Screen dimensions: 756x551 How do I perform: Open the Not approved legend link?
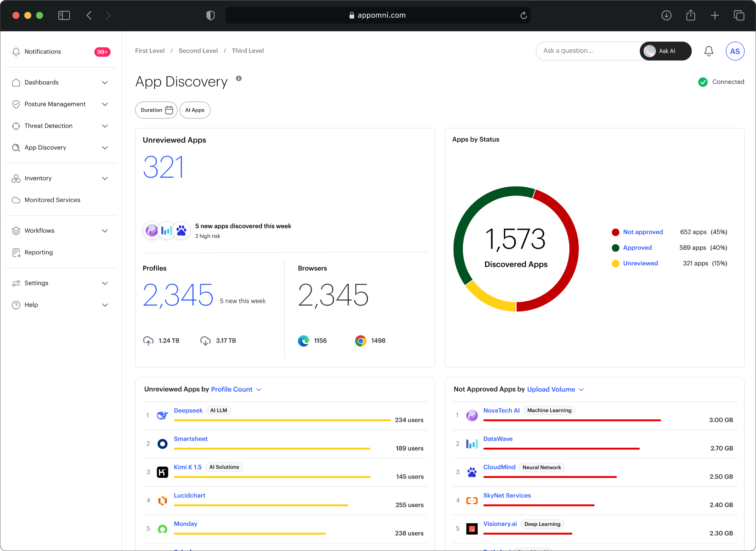[x=643, y=232]
